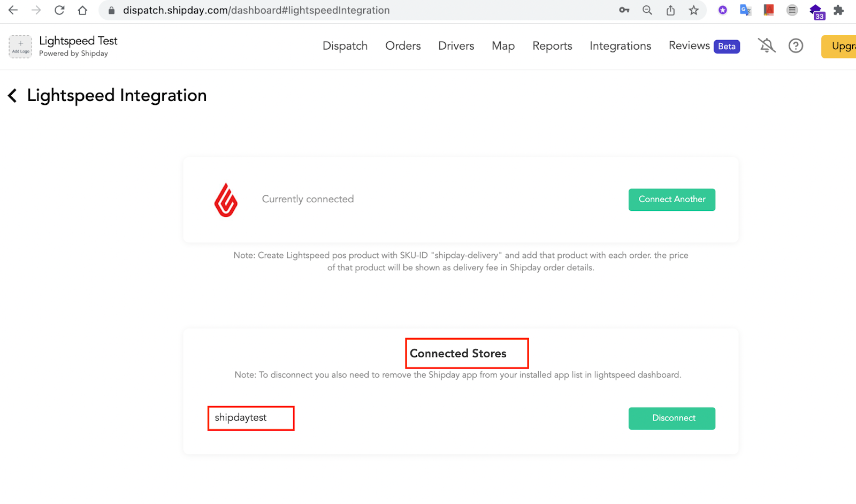Open the Integrations menu item
This screenshot has width=856, height=504.
(x=620, y=46)
